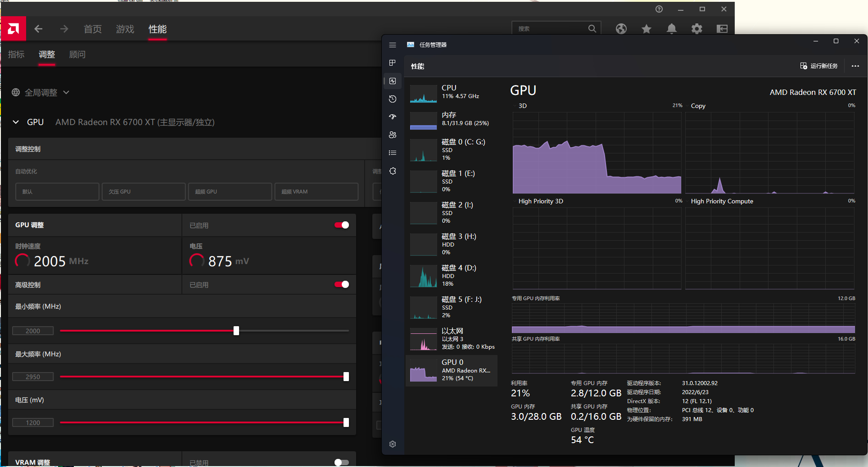Select the 调整 sub-tab
868x467 pixels.
click(47, 54)
